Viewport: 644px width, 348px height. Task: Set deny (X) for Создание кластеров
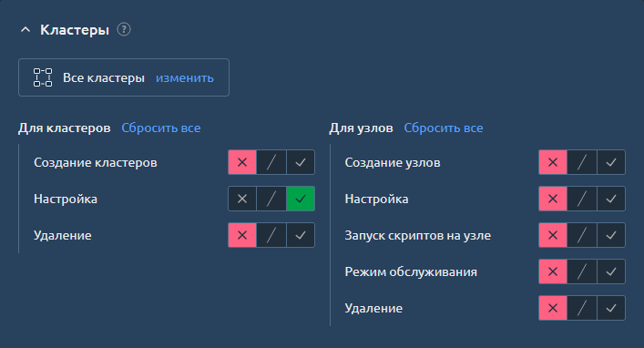[x=242, y=162]
